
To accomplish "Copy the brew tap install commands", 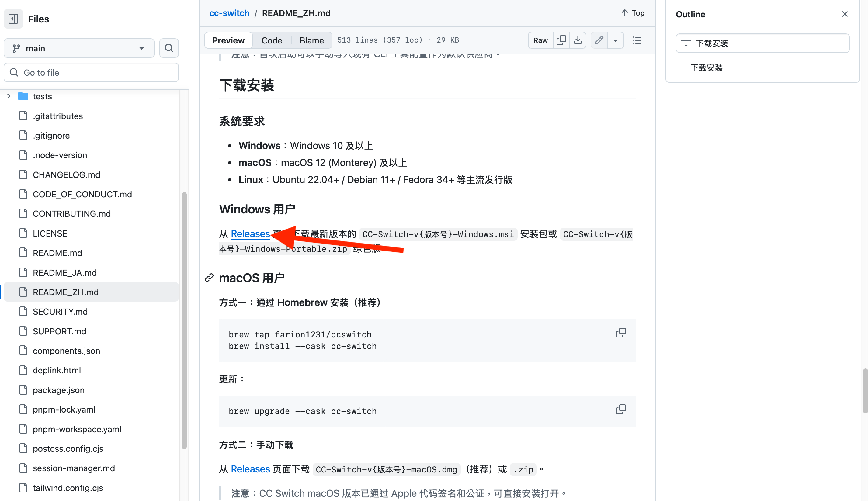I will click(x=621, y=333).
